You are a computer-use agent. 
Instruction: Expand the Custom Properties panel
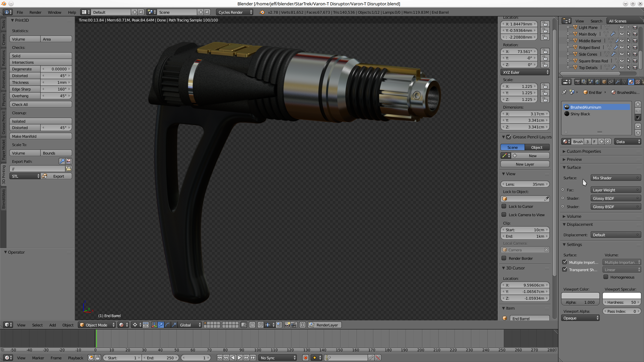(584, 151)
